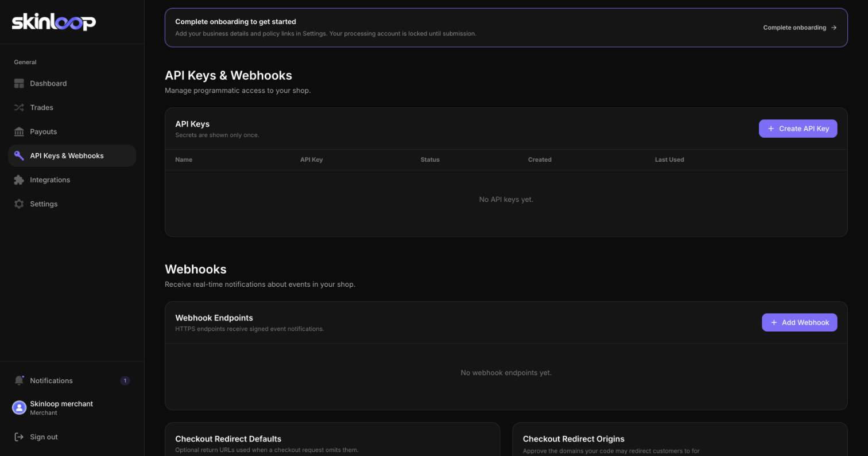Image resolution: width=868 pixels, height=456 pixels.
Task: Click the Created column header
Action: pyautogui.click(x=540, y=159)
